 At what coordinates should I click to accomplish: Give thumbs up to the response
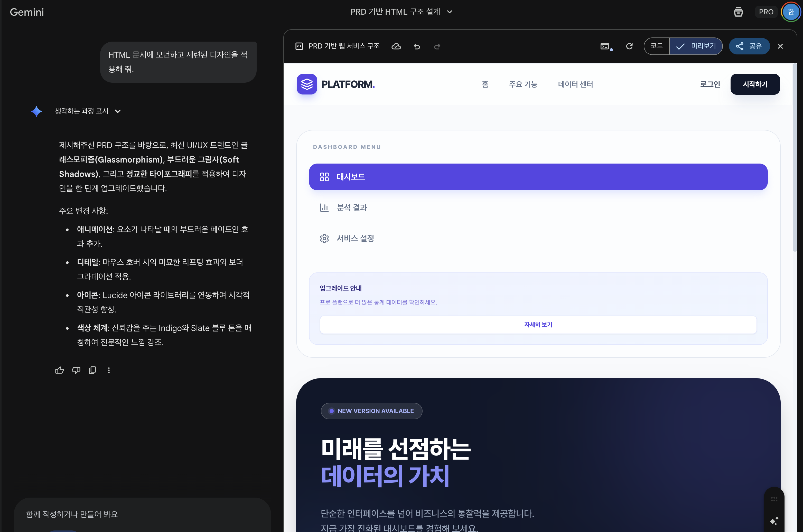coord(59,370)
